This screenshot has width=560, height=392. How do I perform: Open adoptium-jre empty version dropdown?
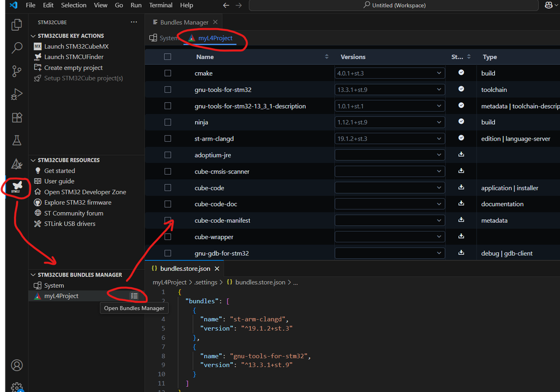pos(390,155)
